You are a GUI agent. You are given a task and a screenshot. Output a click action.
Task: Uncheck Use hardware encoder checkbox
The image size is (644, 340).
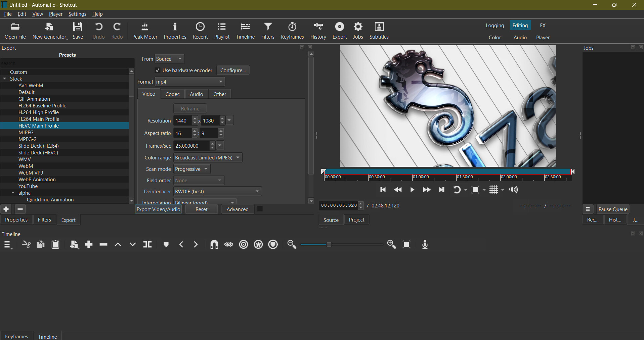157,70
